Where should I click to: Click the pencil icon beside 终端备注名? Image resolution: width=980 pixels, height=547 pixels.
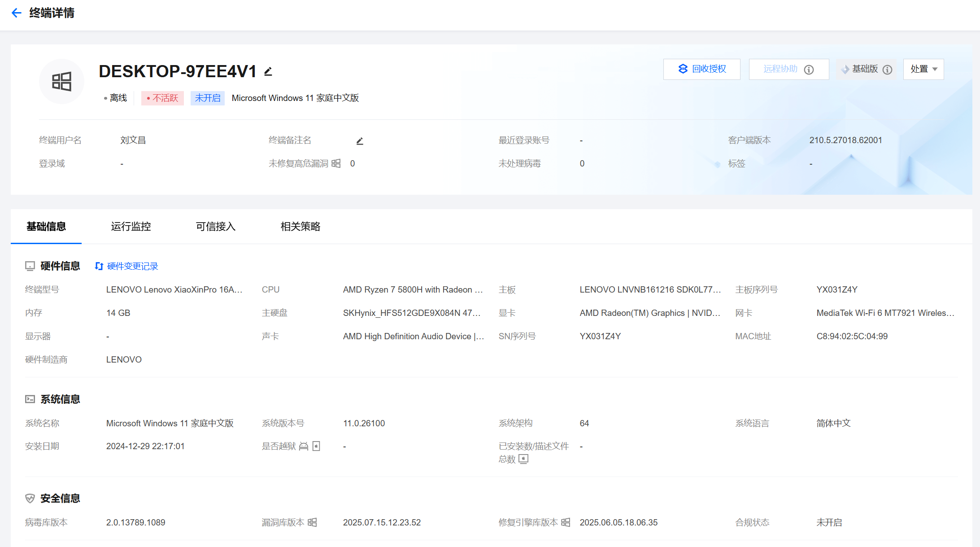(360, 141)
